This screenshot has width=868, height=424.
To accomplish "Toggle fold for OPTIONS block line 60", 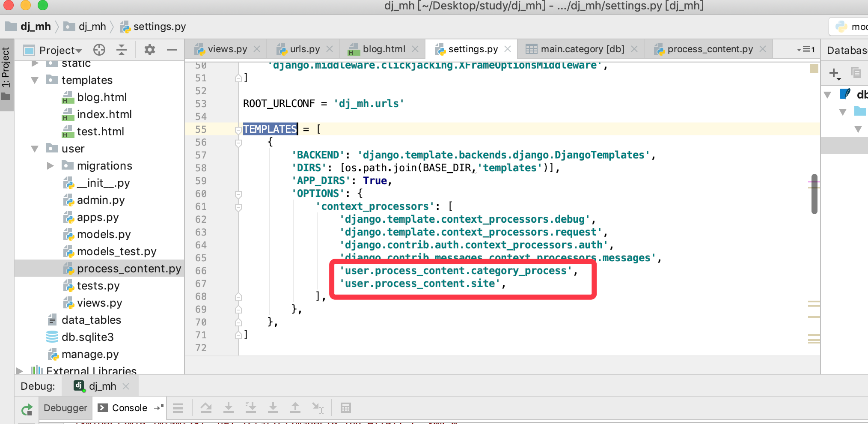I will (x=238, y=194).
